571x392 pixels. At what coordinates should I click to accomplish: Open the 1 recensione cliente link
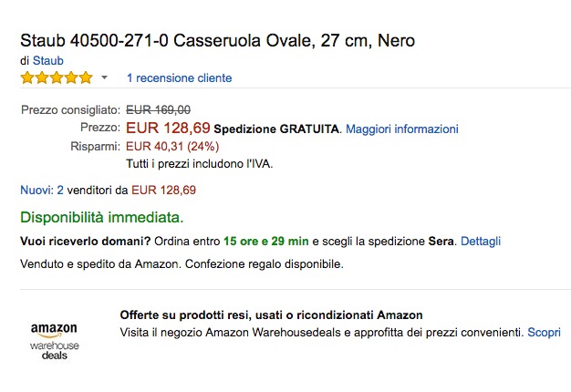click(x=179, y=77)
